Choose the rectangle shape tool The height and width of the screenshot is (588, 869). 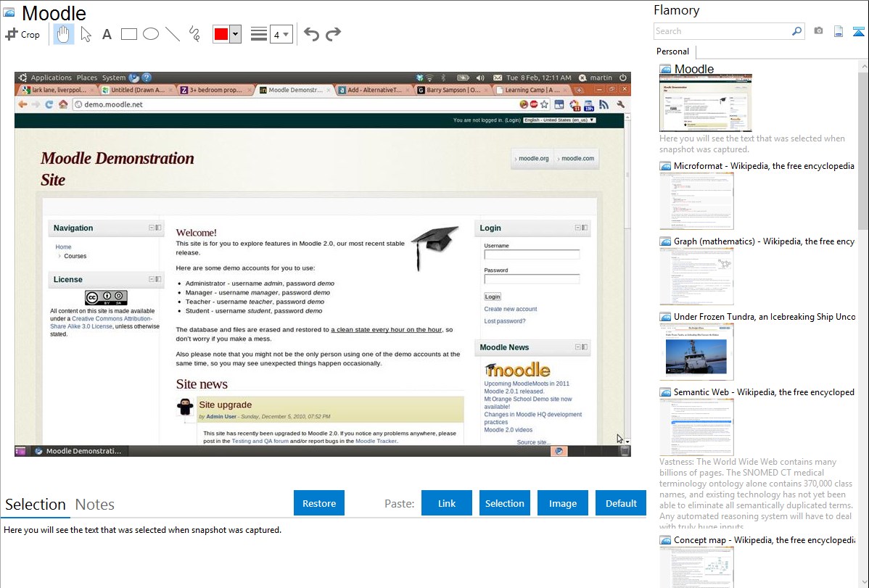pyautogui.click(x=129, y=34)
